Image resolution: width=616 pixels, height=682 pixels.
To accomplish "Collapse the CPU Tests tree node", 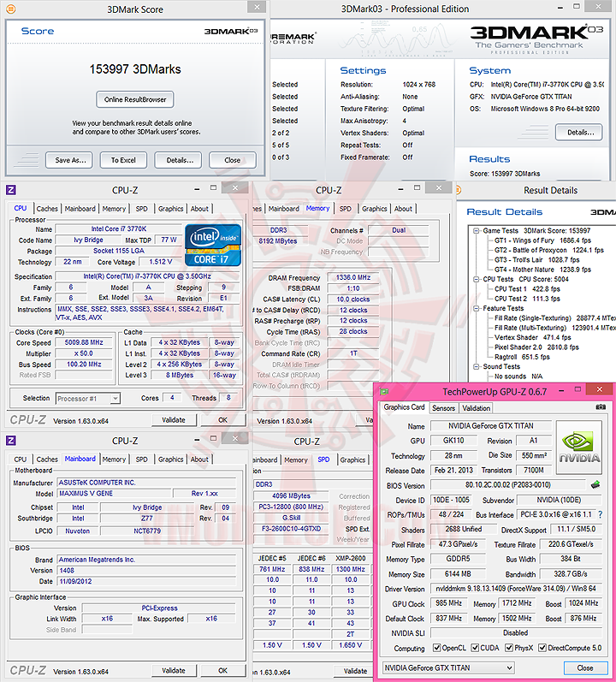I will [x=477, y=279].
